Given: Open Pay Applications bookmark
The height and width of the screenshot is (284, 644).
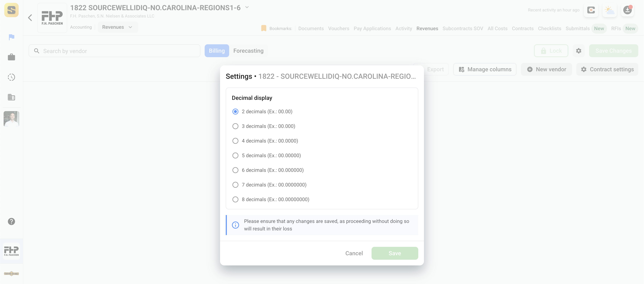Looking at the screenshot, I should pyautogui.click(x=372, y=28).
